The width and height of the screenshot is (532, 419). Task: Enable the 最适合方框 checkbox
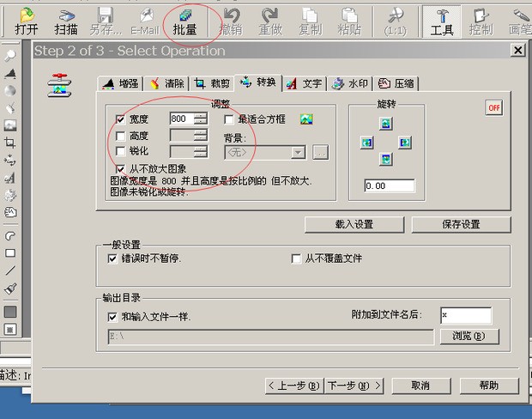[x=229, y=119]
